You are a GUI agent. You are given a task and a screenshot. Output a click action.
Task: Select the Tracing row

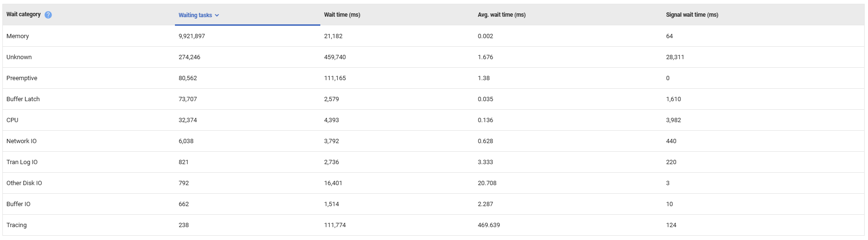point(17,225)
